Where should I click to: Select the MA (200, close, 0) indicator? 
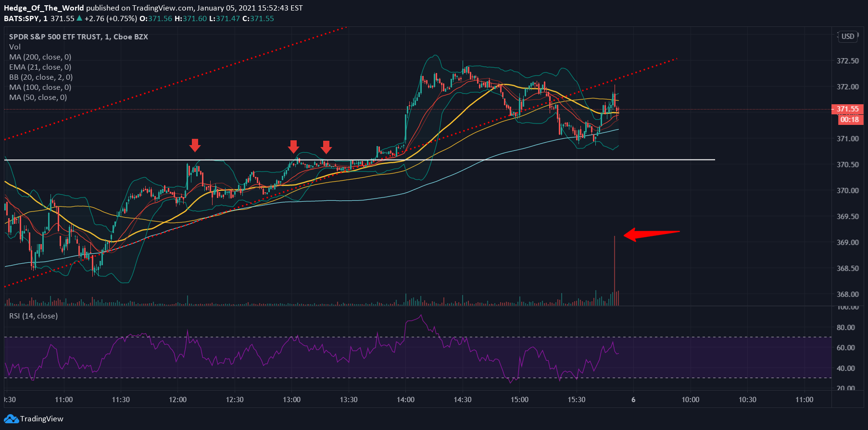tap(40, 57)
